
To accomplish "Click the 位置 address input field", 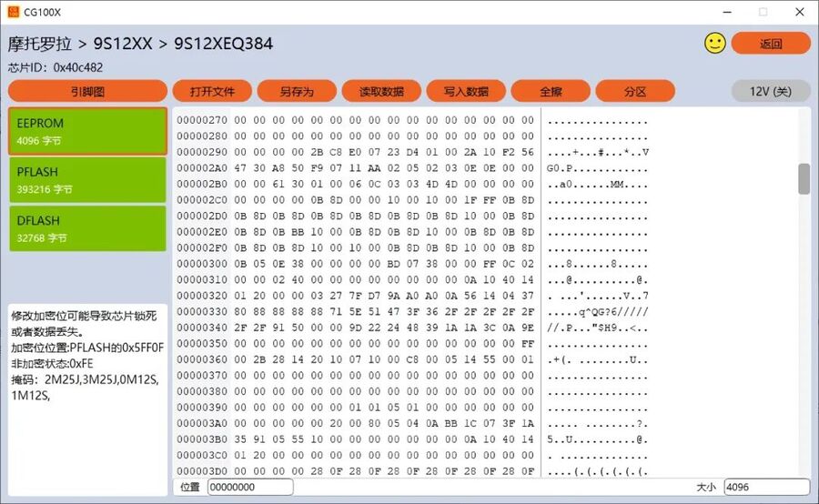I will click(250, 487).
